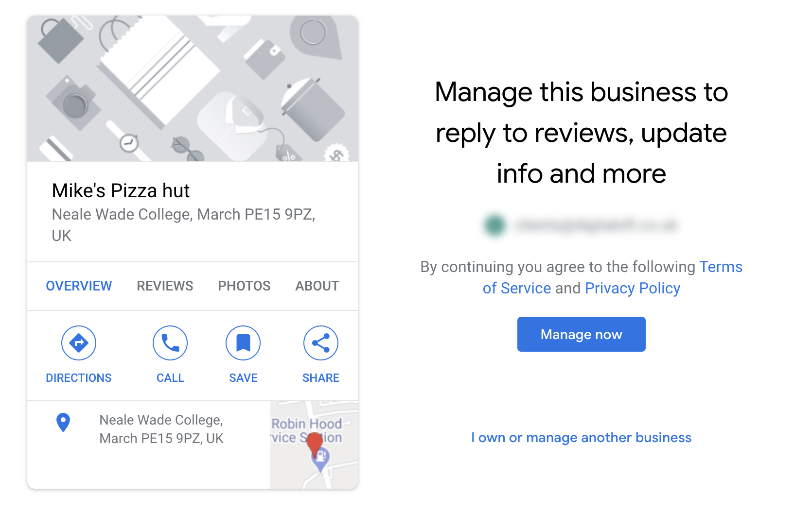Open the Privacy Policy link

click(633, 289)
